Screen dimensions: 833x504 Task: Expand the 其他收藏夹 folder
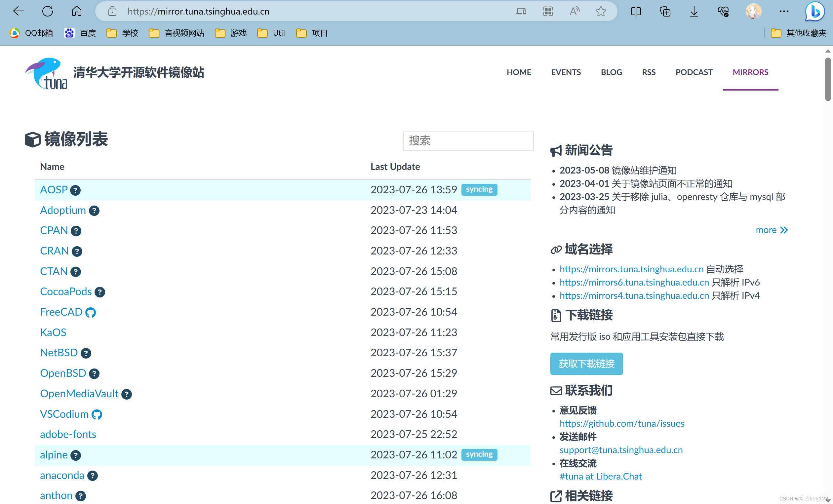pyautogui.click(x=799, y=33)
